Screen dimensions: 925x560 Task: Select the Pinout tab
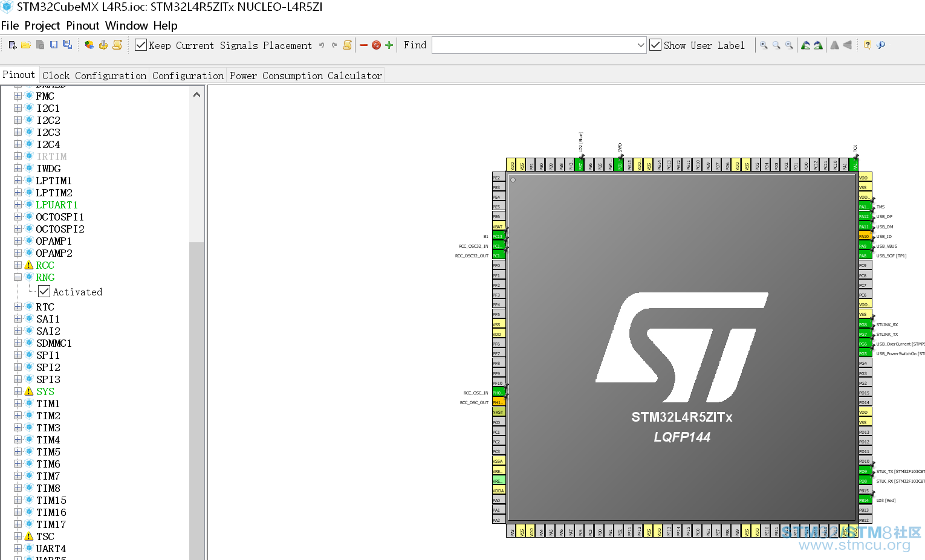click(x=19, y=75)
